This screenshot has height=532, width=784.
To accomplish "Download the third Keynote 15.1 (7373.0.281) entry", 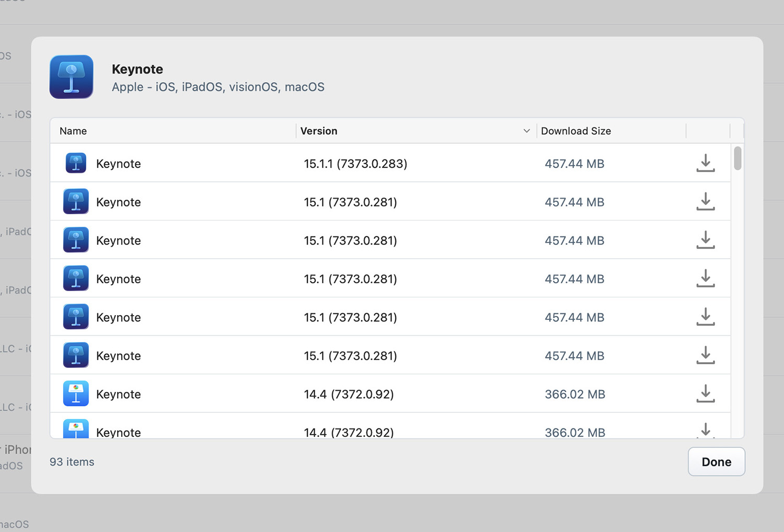I will point(705,279).
